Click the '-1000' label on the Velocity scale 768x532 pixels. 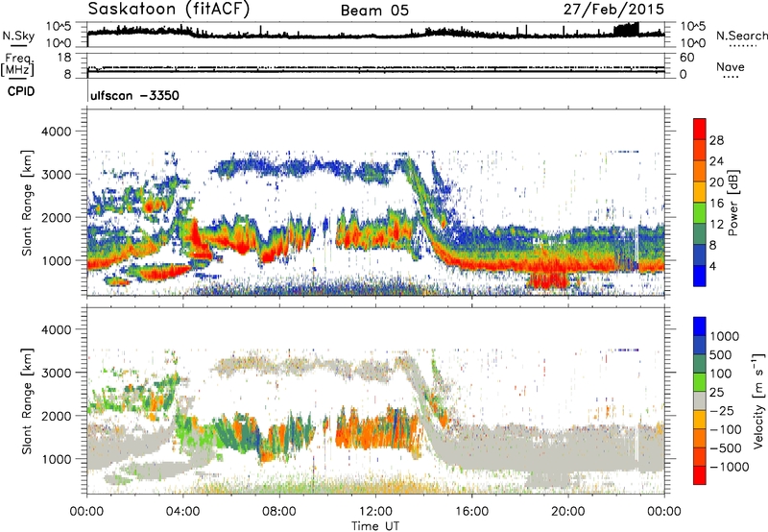(730, 467)
